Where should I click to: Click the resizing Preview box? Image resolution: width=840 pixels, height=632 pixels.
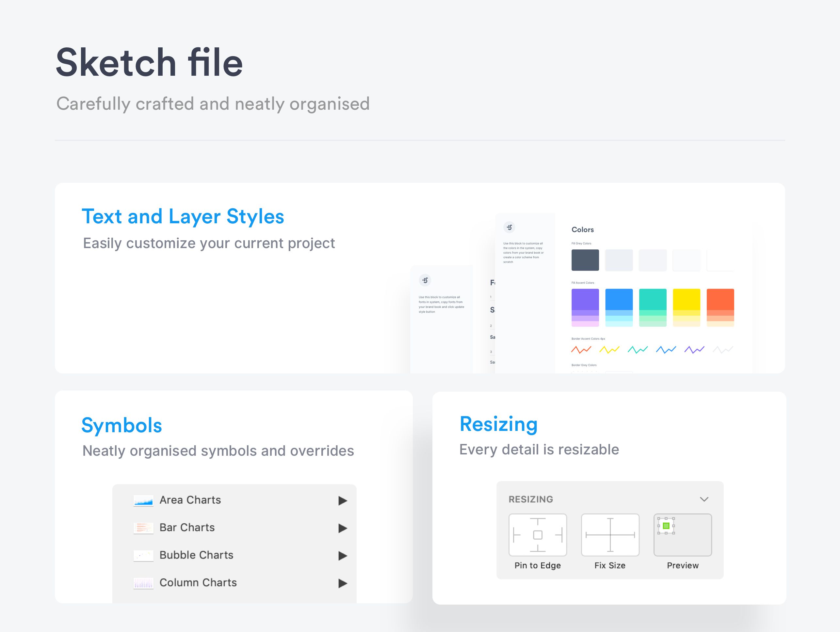pos(682,534)
